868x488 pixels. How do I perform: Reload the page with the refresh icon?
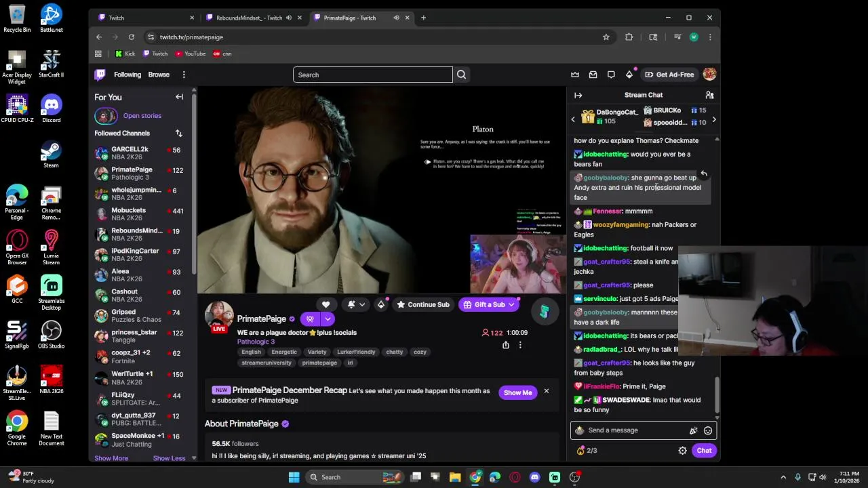coord(132,37)
